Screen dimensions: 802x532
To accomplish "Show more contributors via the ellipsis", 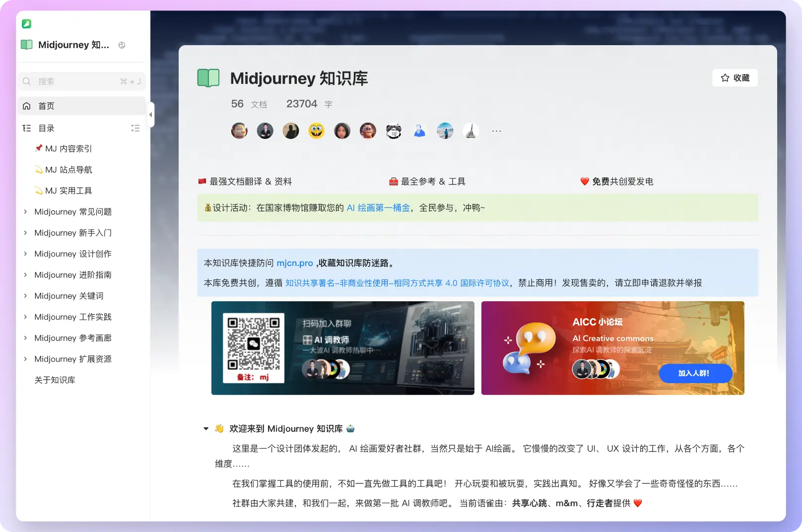I will 496,131.
